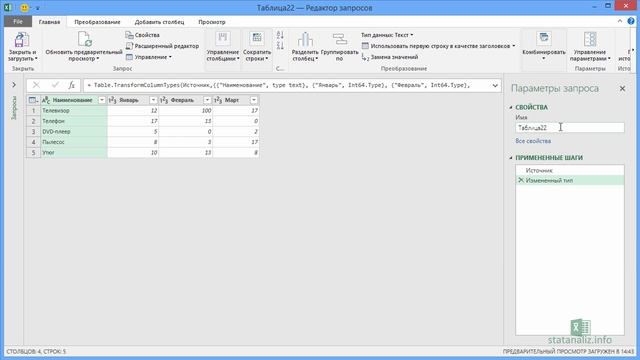Open quick access toolbar dropdown arrow
The image size is (640, 360).
tap(37, 8)
